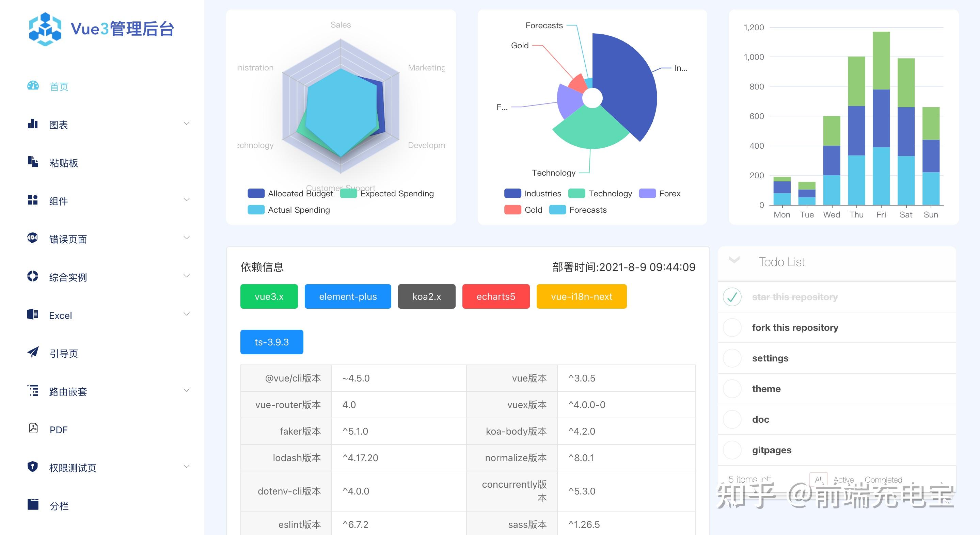Image resolution: width=980 pixels, height=535 pixels.
Task: Click the 图表 charts icon in sidebar
Action: pyautogui.click(x=33, y=124)
